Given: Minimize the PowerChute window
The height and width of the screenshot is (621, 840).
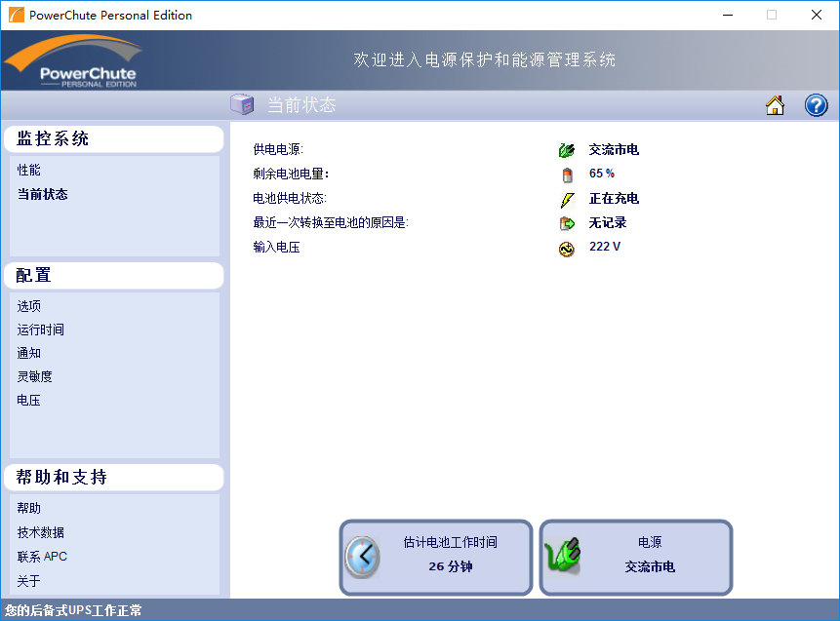Looking at the screenshot, I should click(728, 15).
